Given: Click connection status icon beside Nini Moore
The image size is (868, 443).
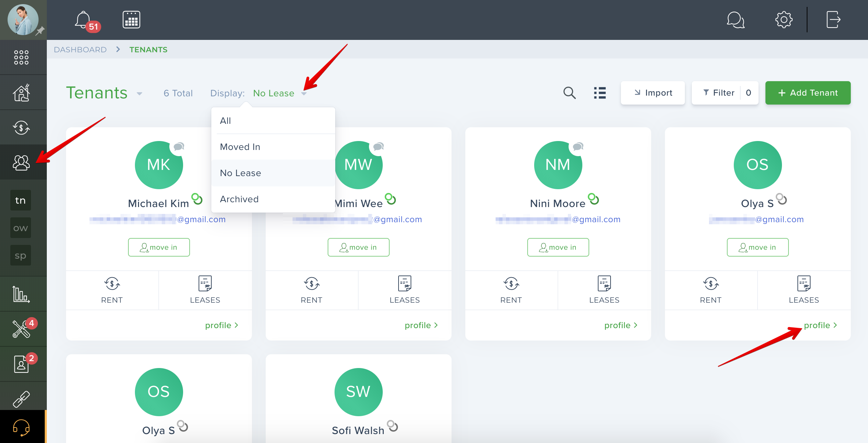Looking at the screenshot, I should (593, 199).
